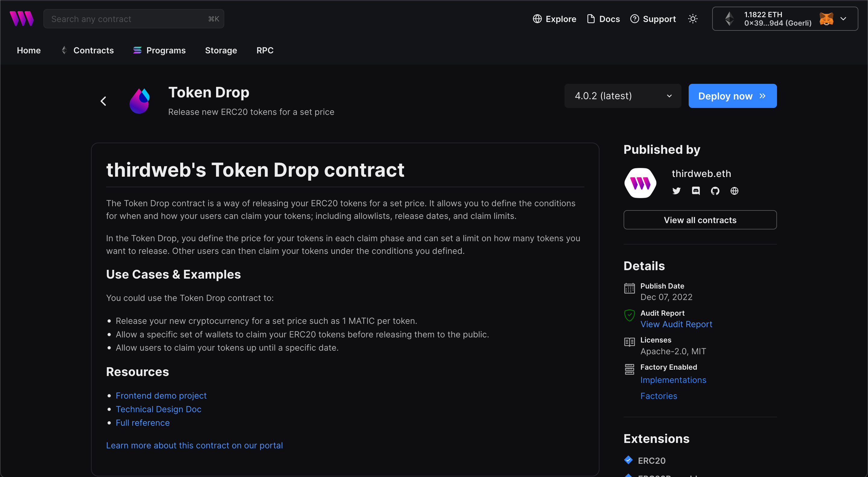Expand the version selector dropdown 4.0.2
This screenshot has width=868, height=477.
(x=621, y=96)
